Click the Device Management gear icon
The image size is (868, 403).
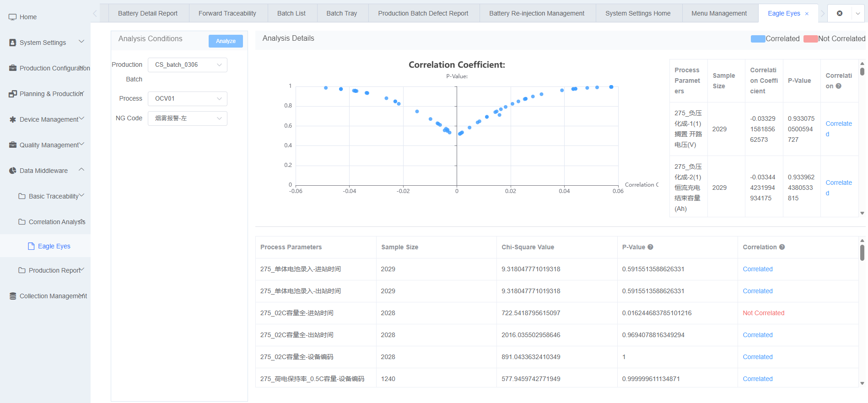[x=13, y=119]
